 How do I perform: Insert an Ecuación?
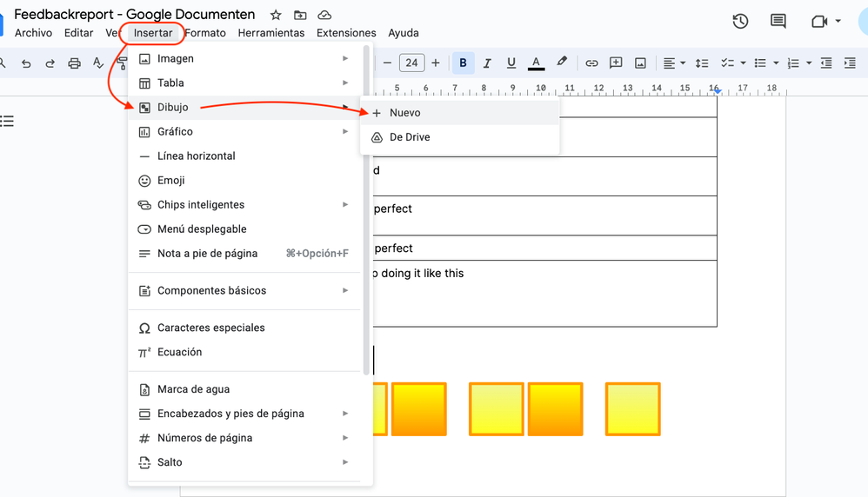(244, 352)
